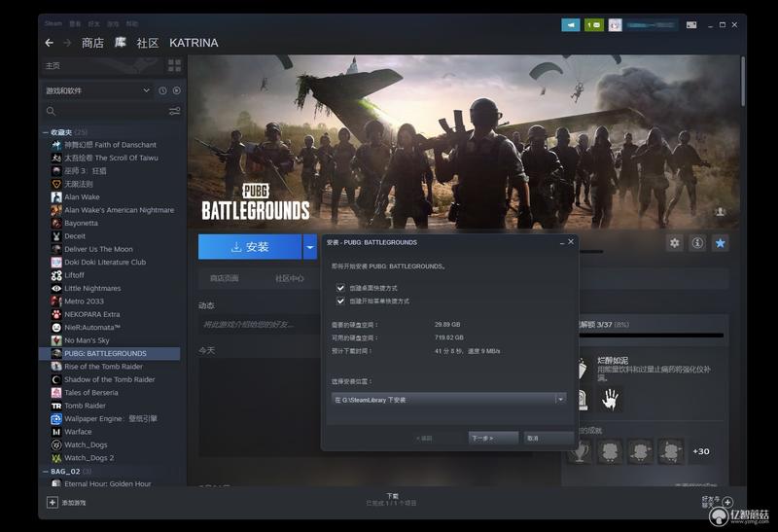Select Tales of Berseria in library
Viewport: 778px width, 532px height.
click(85, 393)
